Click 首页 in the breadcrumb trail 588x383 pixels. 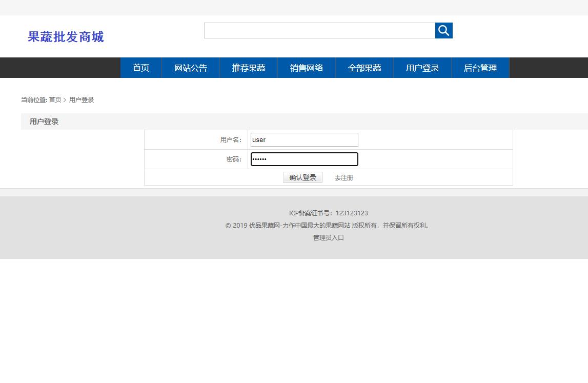[x=55, y=99]
